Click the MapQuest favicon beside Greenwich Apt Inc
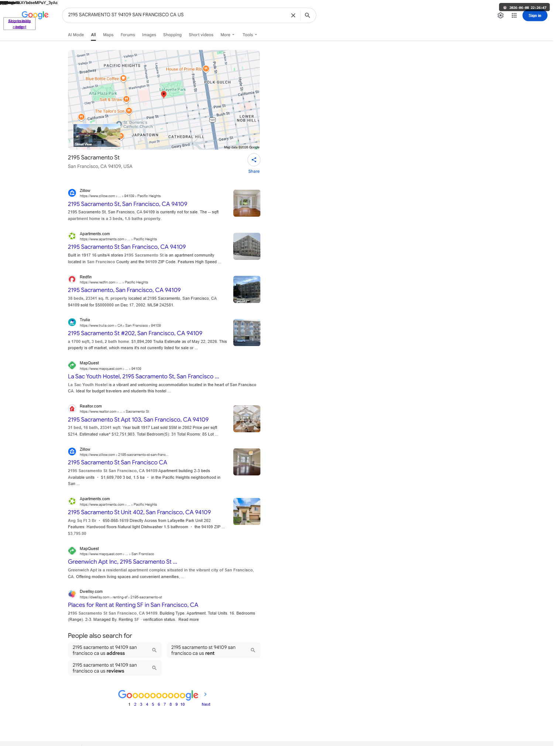Screen dimensions: 560x746 (72, 551)
